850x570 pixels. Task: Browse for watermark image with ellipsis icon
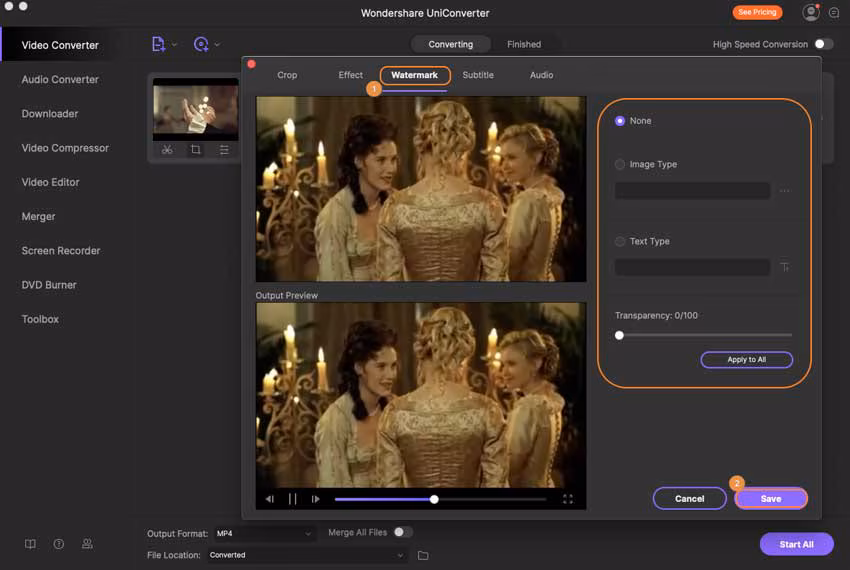(x=785, y=190)
